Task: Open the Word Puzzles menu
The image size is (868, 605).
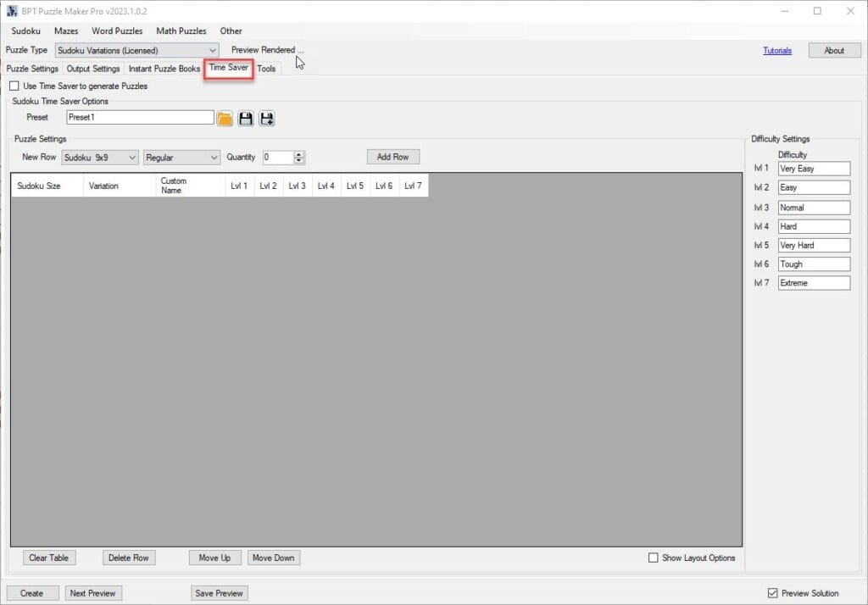Action: [x=117, y=31]
